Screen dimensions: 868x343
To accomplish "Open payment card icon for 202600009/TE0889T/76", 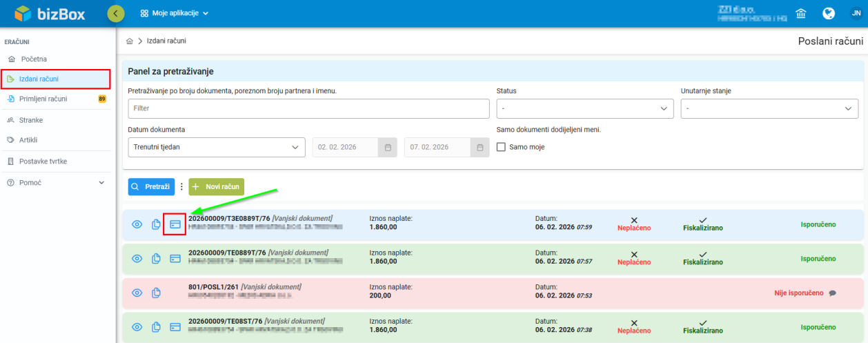I will (175, 258).
